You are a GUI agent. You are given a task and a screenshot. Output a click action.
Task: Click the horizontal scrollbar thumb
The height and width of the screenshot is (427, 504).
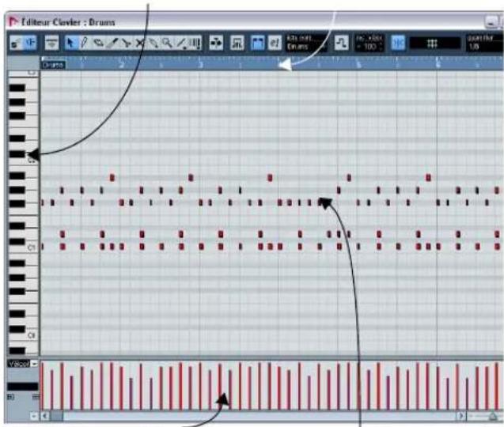(57, 417)
